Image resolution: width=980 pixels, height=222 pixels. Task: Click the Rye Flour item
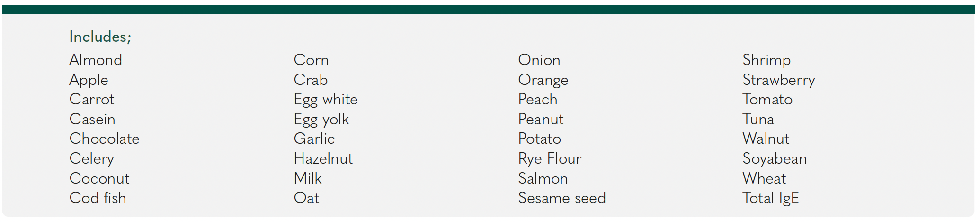click(x=550, y=159)
